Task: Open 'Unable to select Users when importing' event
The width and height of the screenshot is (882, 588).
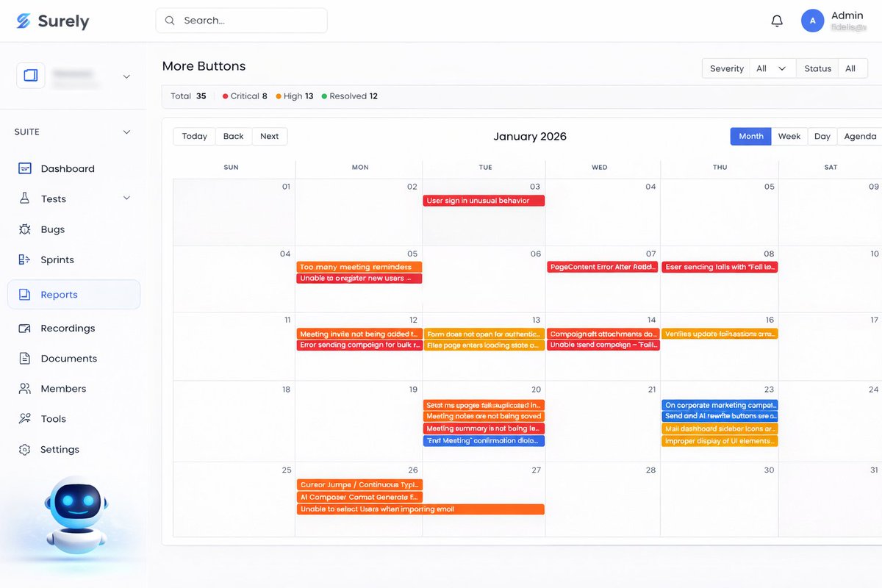Action: click(x=420, y=509)
